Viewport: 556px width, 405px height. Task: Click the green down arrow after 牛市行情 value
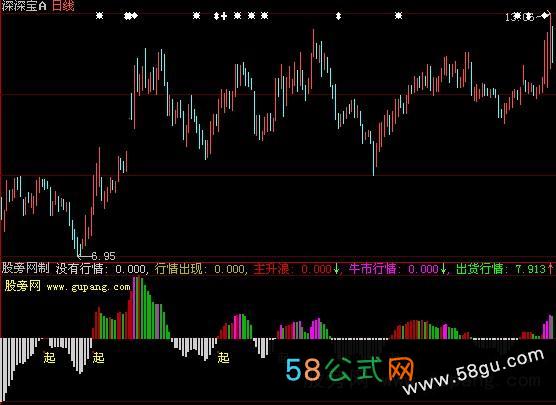443,269
